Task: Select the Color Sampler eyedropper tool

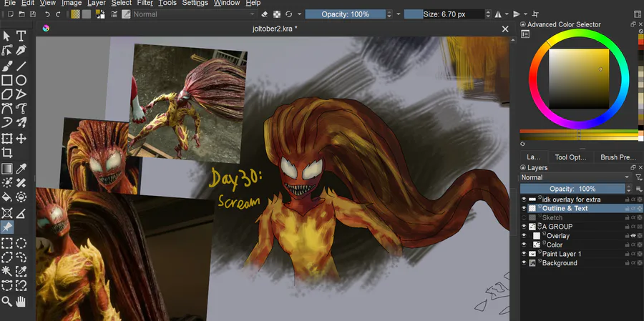Action: pyautogui.click(x=21, y=169)
